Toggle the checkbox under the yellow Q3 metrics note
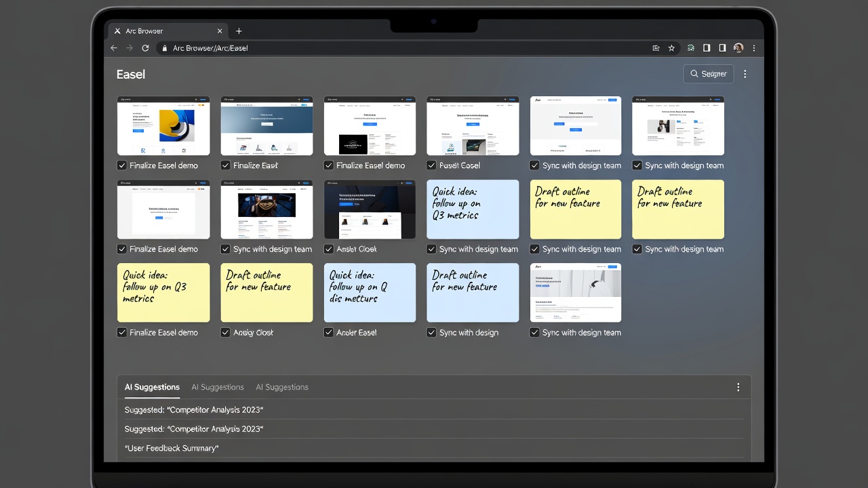This screenshot has width=868, height=488. [122, 332]
